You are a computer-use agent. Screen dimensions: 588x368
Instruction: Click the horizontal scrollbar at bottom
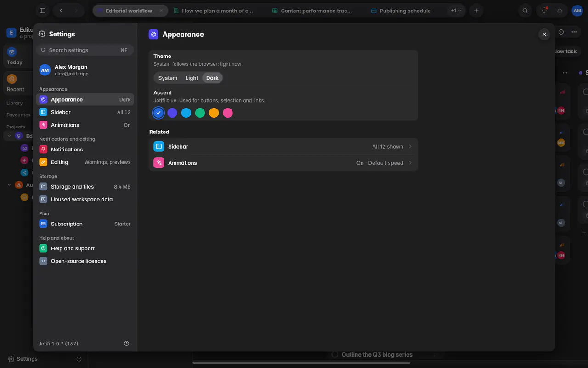tap(301, 362)
